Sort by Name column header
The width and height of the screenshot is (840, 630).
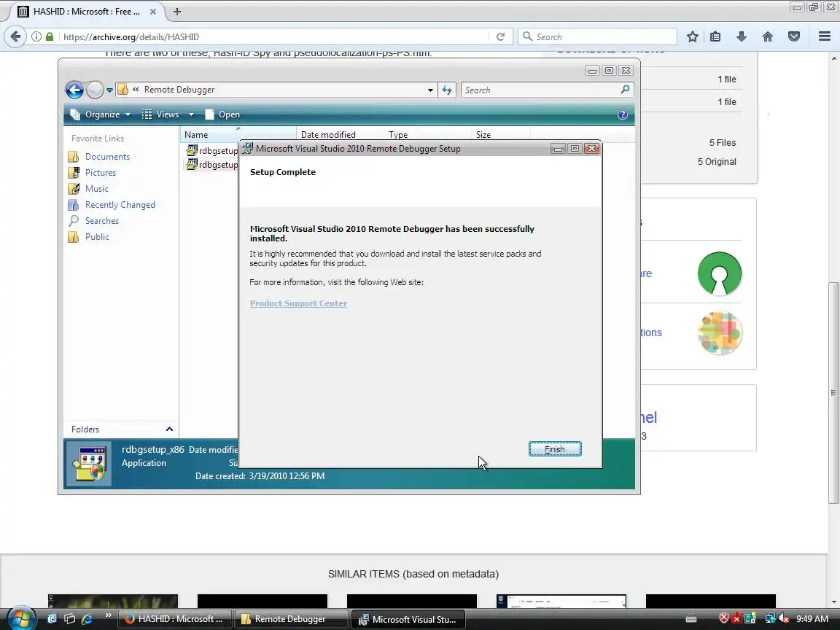pyautogui.click(x=238, y=134)
